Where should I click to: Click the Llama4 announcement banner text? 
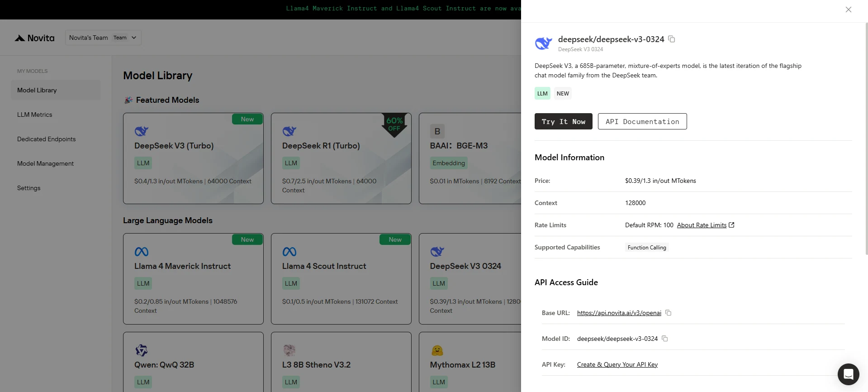[x=403, y=9]
